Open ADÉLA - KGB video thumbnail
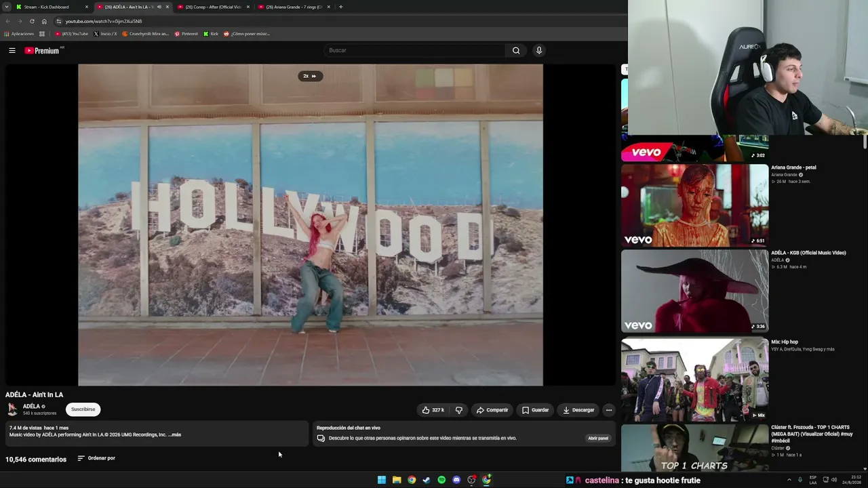This screenshot has height=488, width=868. 695,291
